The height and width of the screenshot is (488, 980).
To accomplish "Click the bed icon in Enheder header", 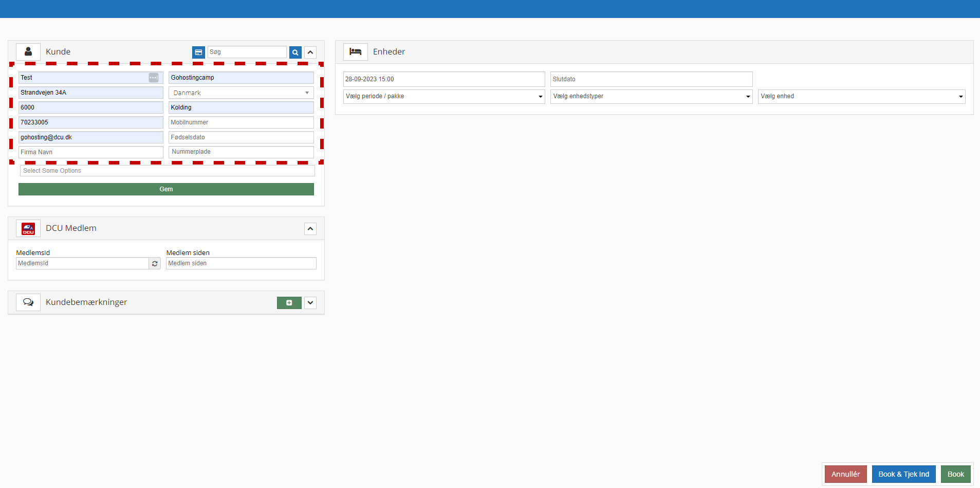I will click(355, 52).
